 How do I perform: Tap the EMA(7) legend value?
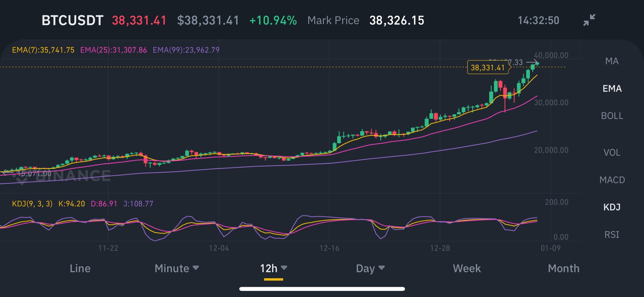coord(43,50)
